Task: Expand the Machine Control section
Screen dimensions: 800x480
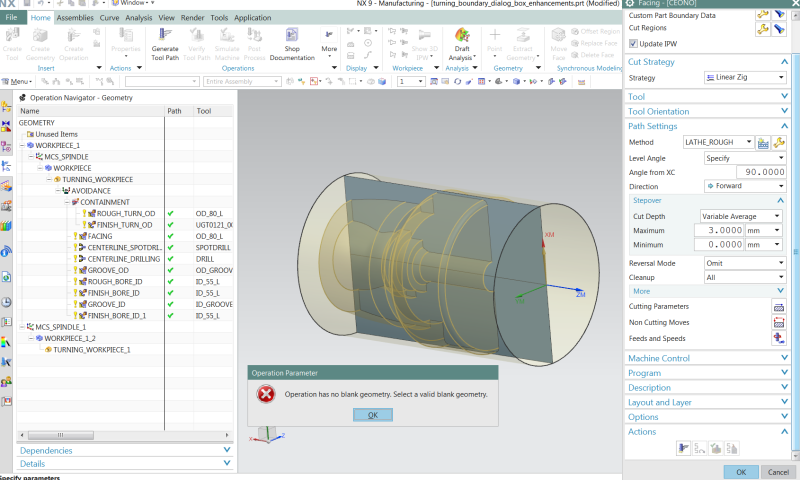Action: coord(707,358)
